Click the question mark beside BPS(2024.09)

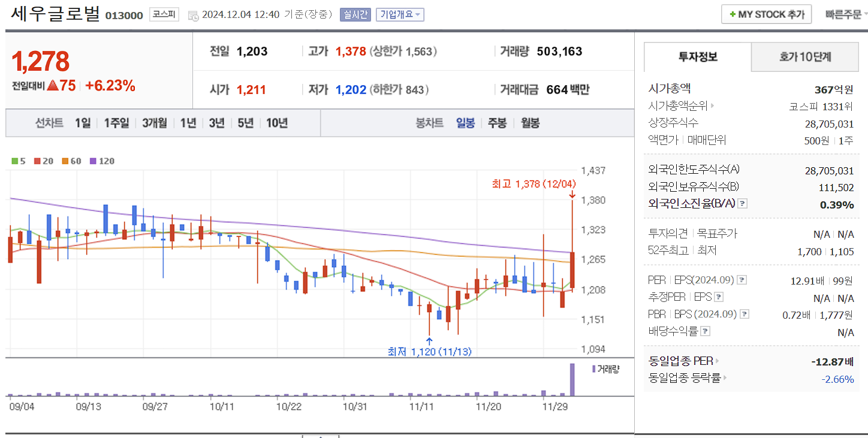tap(744, 313)
